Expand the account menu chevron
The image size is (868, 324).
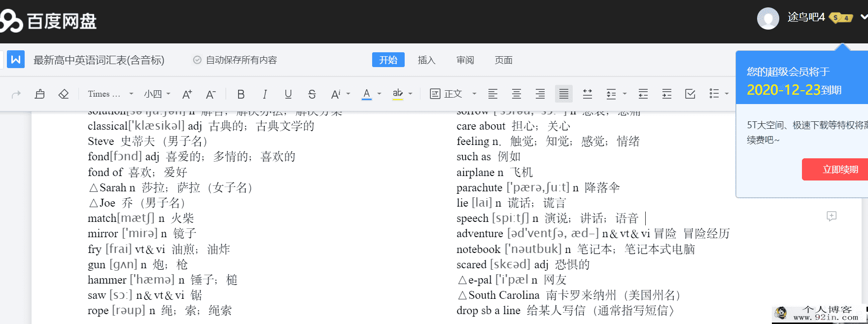click(864, 17)
